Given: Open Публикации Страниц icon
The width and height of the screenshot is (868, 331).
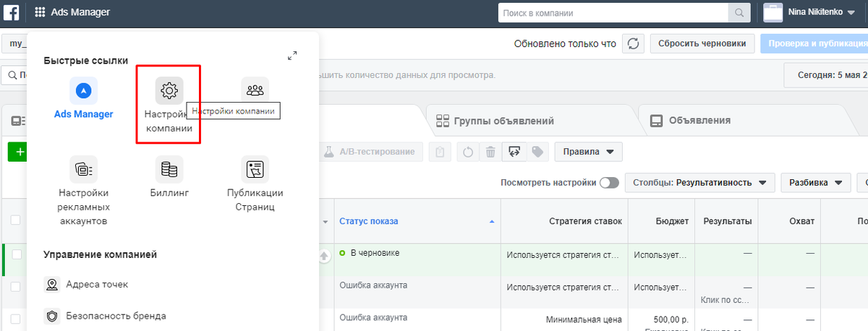Looking at the screenshot, I should click(x=255, y=169).
